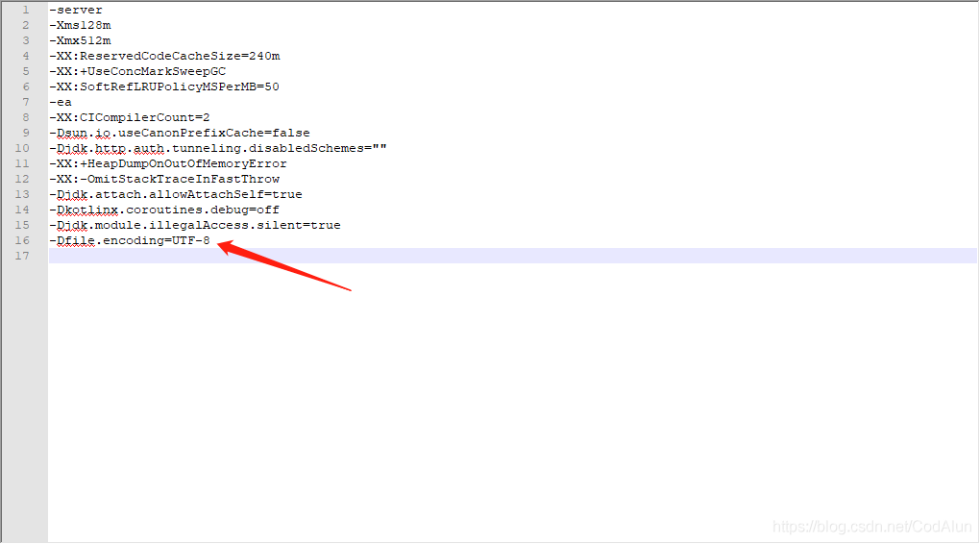The image size is (980, 544).
Task: Click the '-server' text on line 1
Action: click(x=76, y=10)
